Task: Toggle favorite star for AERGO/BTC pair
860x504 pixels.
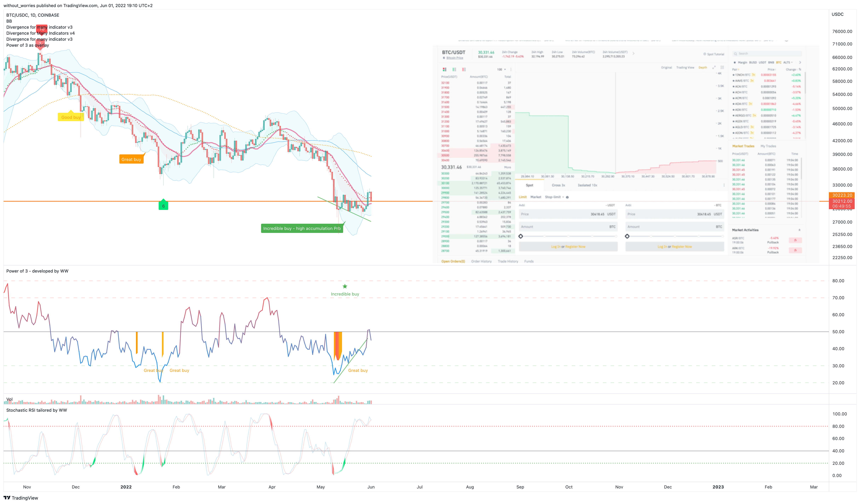Action: [733, 115]
